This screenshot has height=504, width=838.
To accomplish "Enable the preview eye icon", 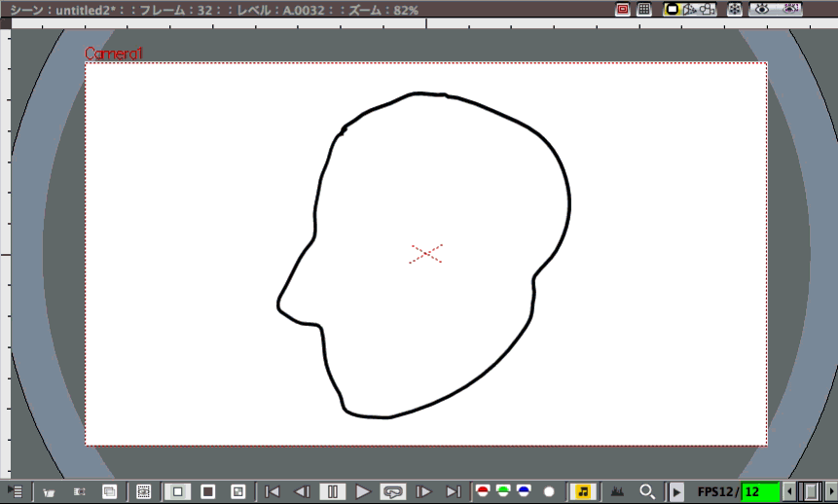I will (762, 9).
